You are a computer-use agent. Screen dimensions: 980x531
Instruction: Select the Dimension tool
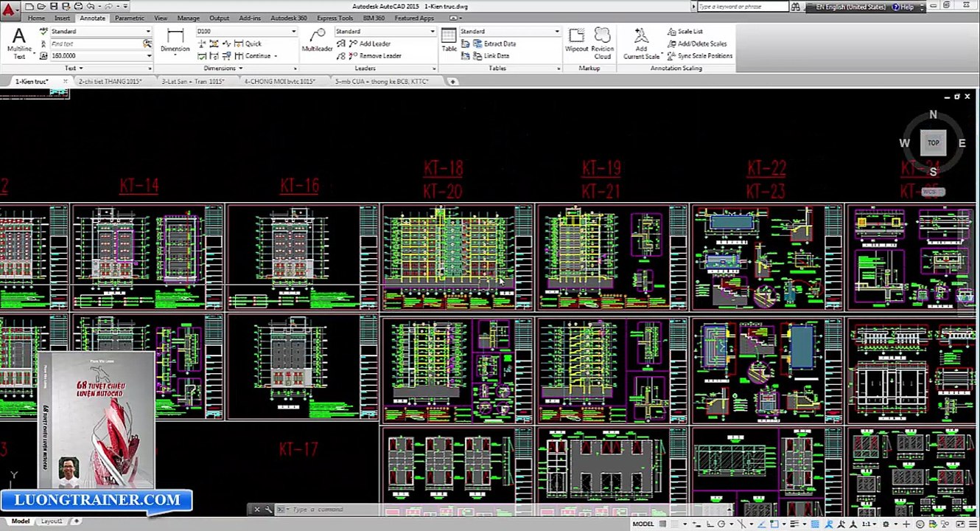point(175,41)
